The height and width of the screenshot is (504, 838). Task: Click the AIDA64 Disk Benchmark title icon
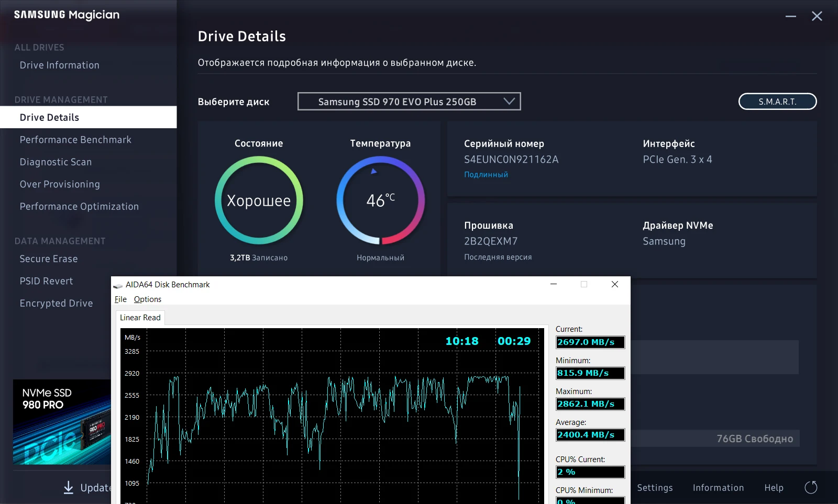coord(118,285)
